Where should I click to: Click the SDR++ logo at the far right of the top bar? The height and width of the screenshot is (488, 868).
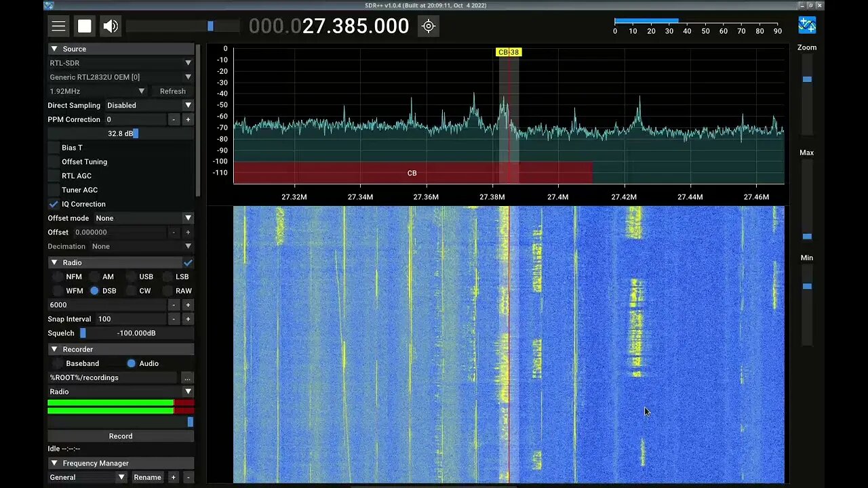[x=807, y=26]
